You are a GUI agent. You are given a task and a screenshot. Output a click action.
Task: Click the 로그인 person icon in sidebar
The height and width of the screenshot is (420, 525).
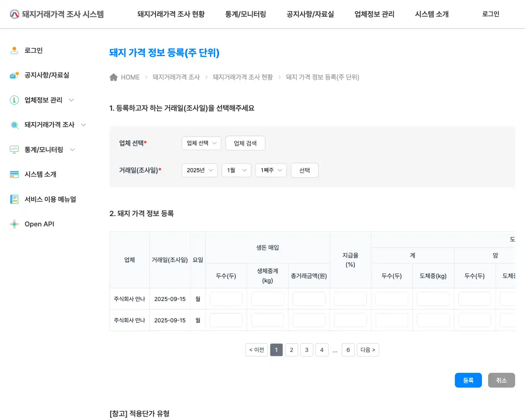click(14, 50)
